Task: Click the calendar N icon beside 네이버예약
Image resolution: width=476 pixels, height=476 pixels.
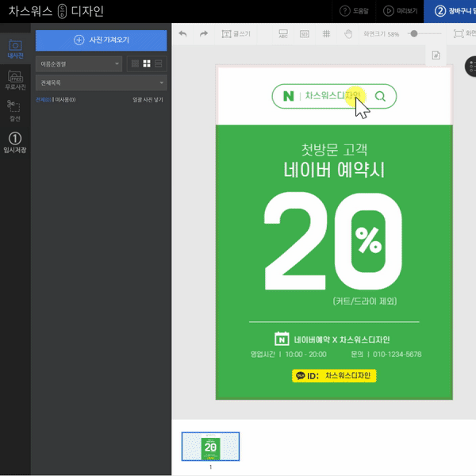Action: [x=282, y=339]
